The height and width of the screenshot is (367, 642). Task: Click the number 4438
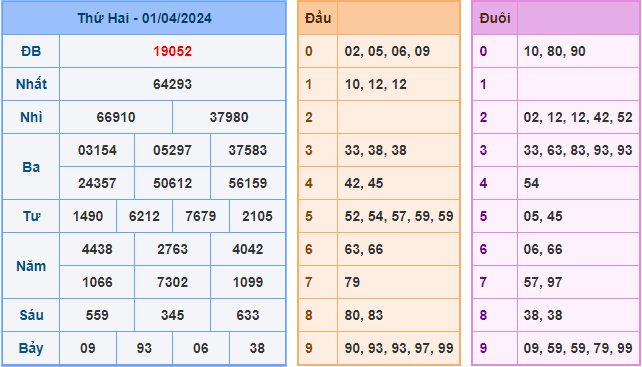(x=97, y=249)
